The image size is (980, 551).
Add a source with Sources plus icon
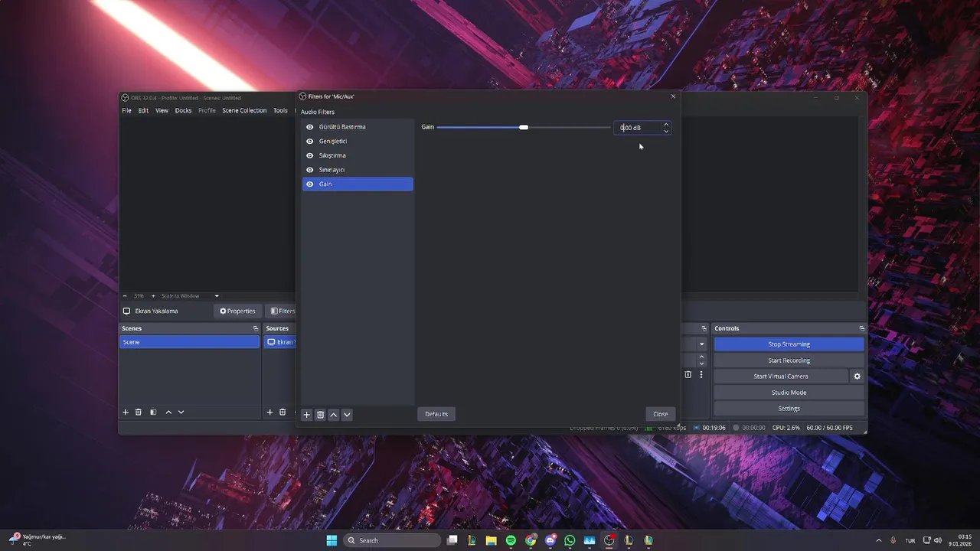point(269,412)
